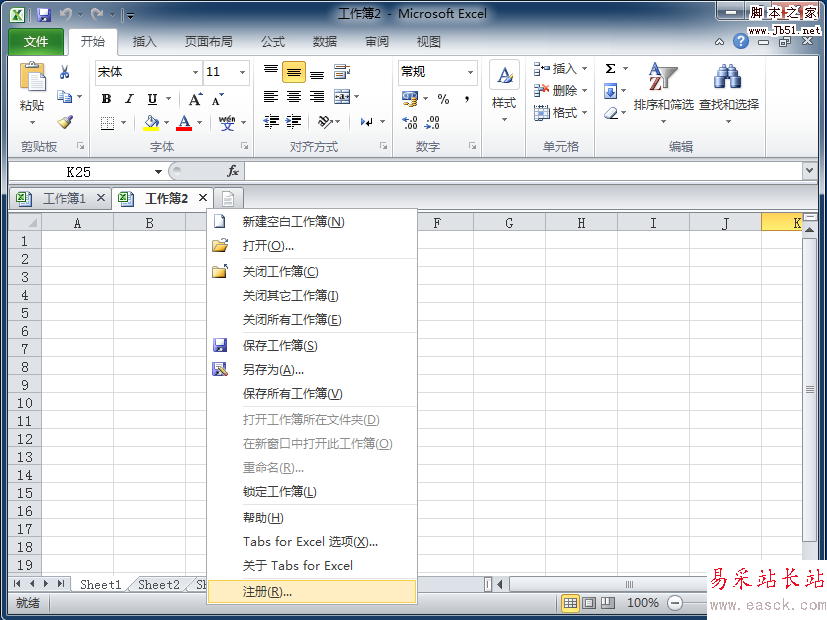
Task: Open the Styles gallery button
Action: [504, 92]
